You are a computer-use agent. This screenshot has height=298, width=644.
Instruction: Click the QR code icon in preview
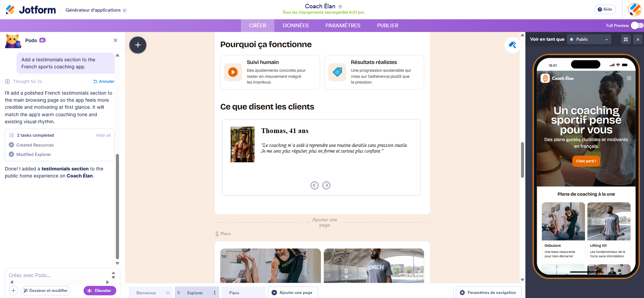[x=626, y=39]
